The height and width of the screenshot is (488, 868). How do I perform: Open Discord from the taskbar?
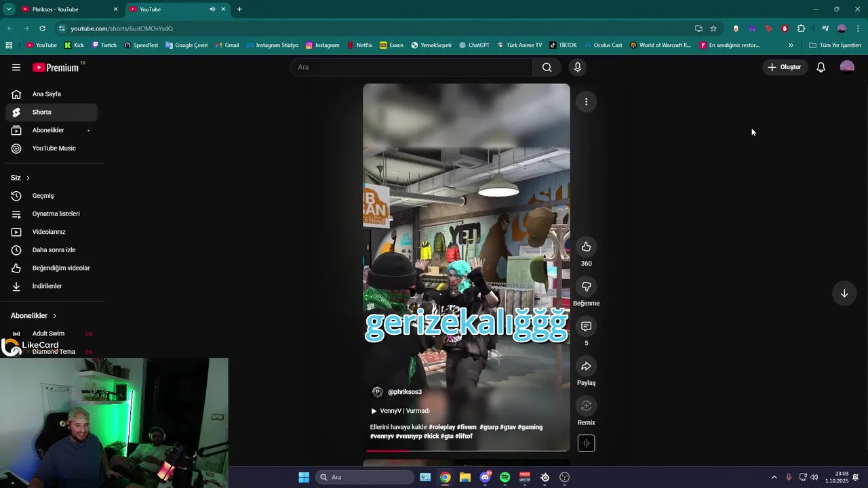(485, 477)
